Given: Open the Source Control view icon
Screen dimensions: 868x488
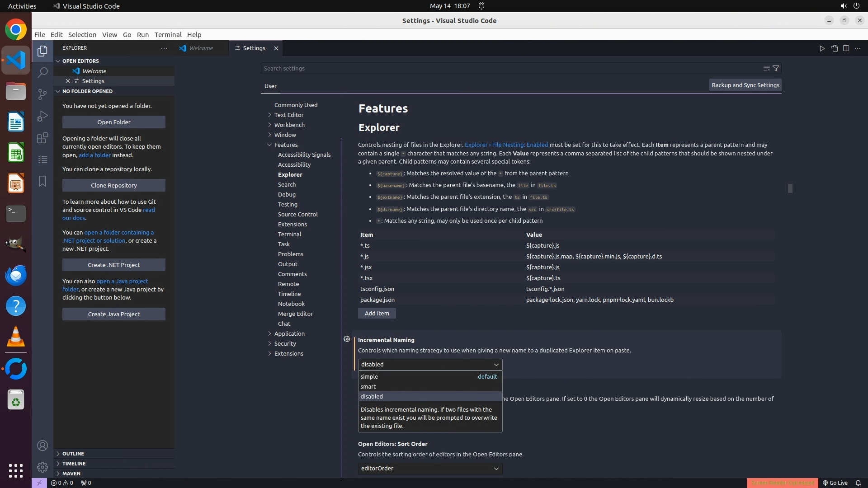Looking at the screenshot, I should click(42, 94).
